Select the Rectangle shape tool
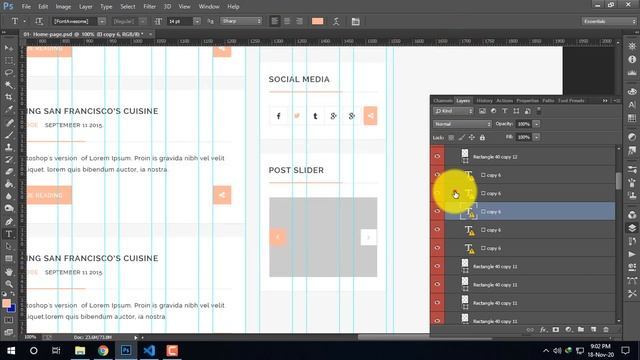640x360 pixels. click(x=9, y=259)
